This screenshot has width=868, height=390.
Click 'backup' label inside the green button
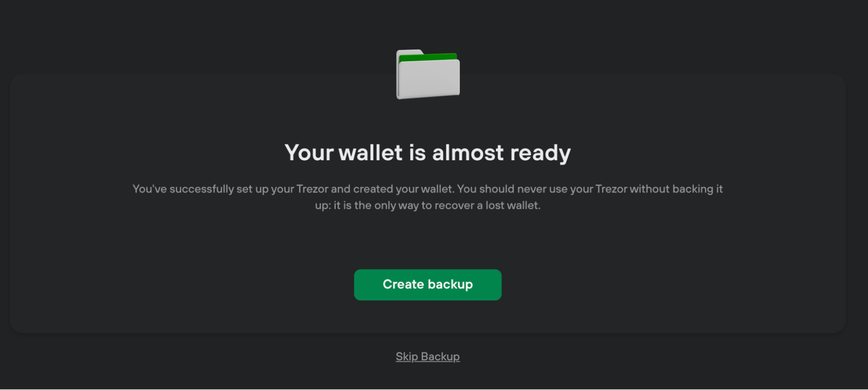[x=450, y=284]
